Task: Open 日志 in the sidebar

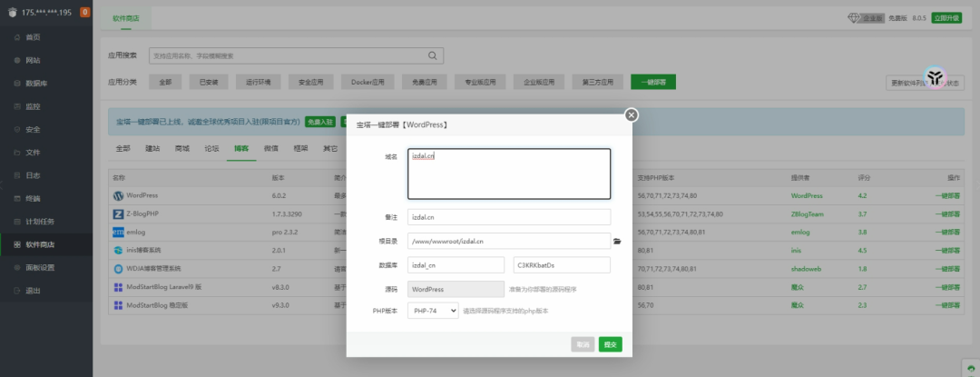Action: (x=33, y=175)
